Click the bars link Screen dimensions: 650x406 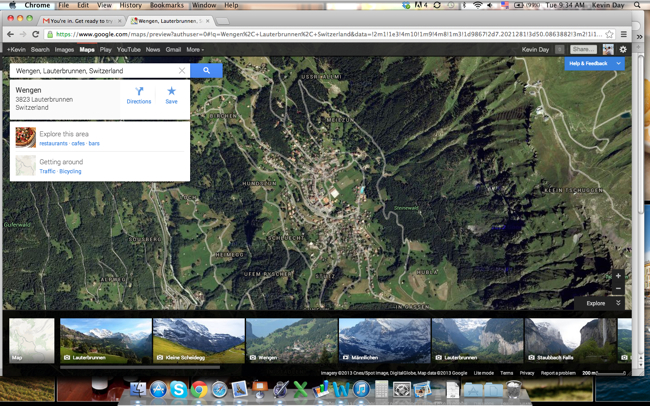coord(94,143)
